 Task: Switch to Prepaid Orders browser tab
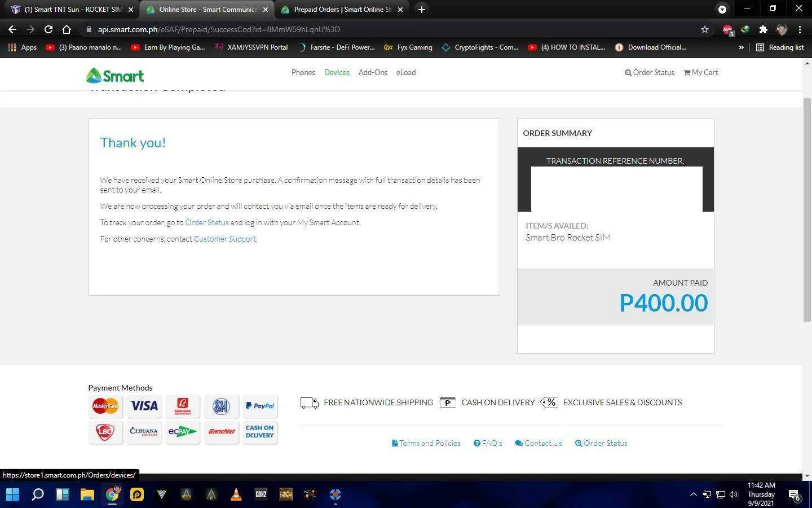pos(342,10)
